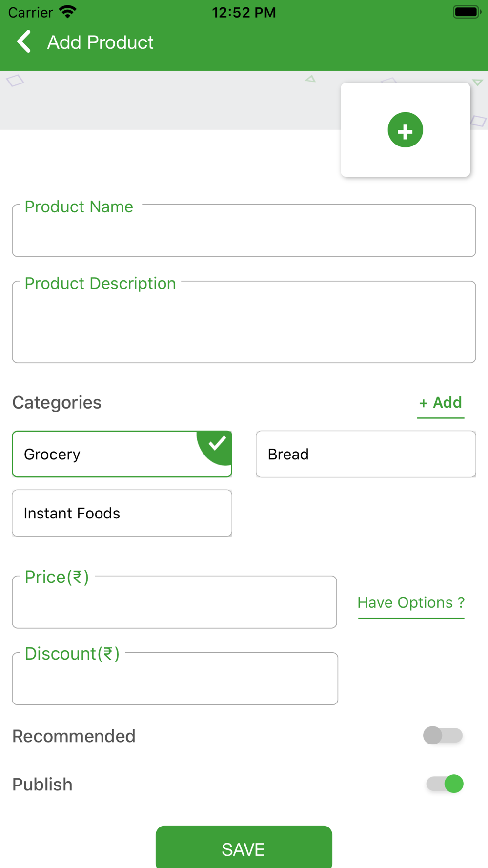This screenshot has height=868, width=488.
Task: Open the Have Options ? link
Action: [411, 603]
